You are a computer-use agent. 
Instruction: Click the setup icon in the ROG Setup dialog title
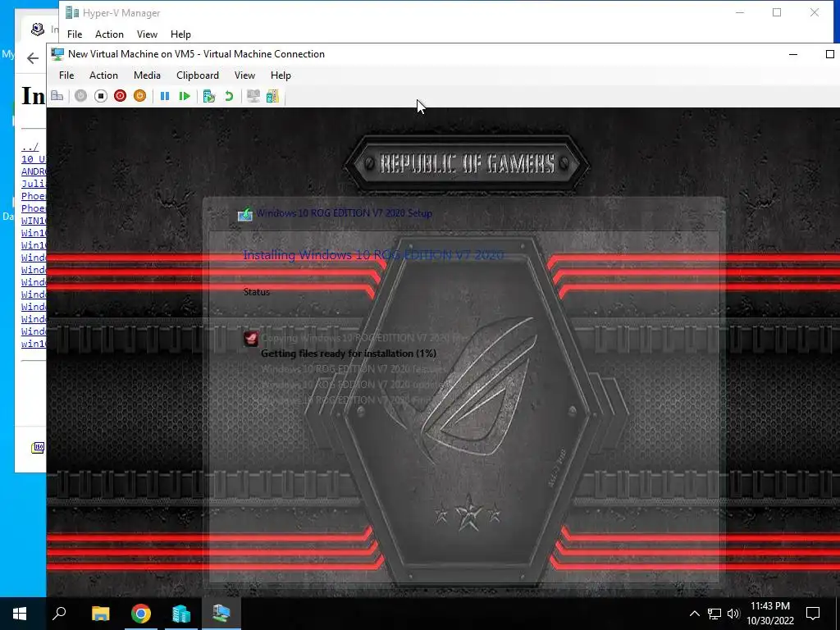[244, 214]
